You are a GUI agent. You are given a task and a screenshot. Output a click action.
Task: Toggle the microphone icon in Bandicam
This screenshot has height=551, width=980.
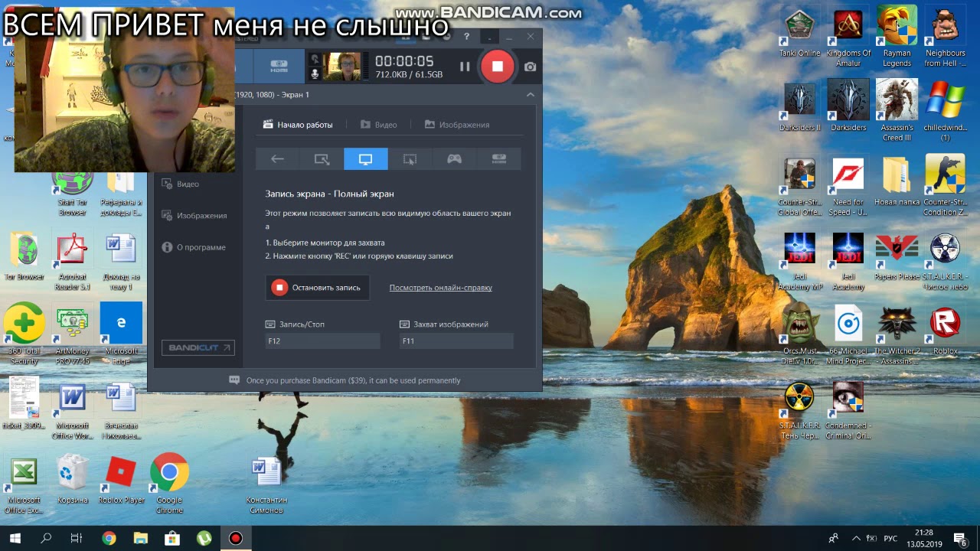point(314,74)
